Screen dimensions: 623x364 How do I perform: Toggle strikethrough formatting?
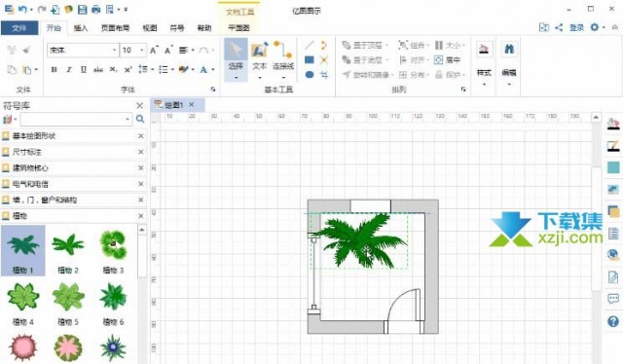coord(98,69)
